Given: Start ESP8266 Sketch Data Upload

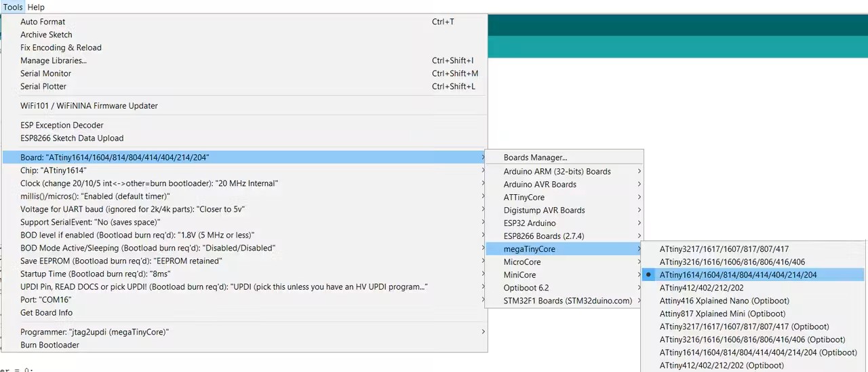Looking at the screenshot, I should (x=244, y=138).
